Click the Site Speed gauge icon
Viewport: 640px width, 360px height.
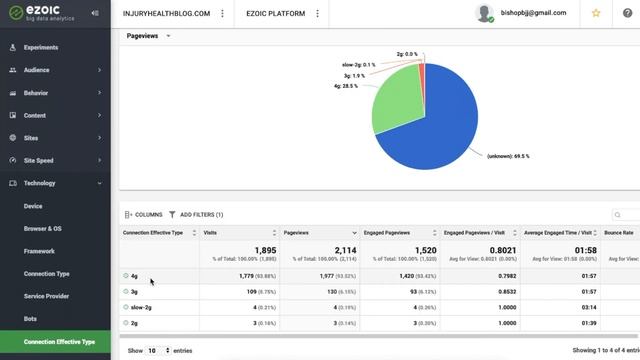click(13, 160)
